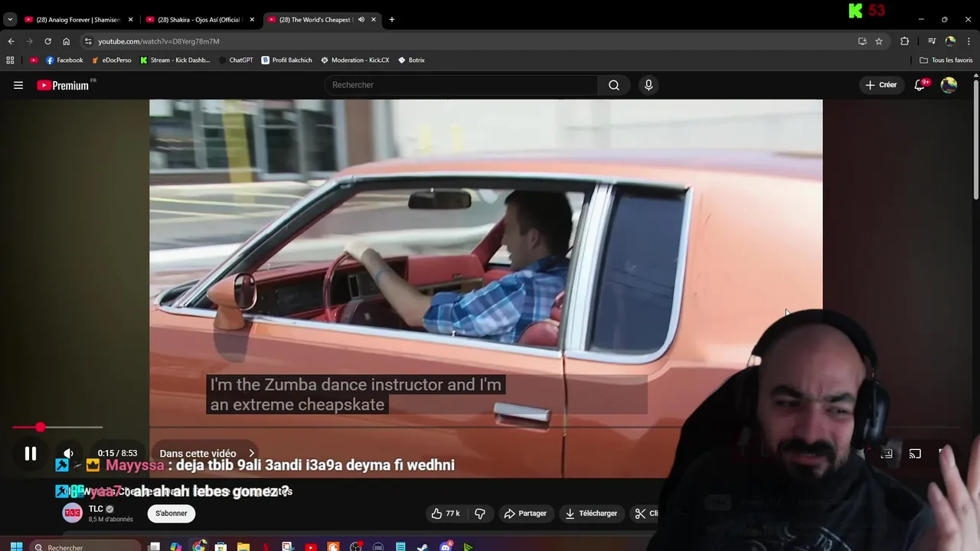
Task: Go to browser home page
Action: point(66,41)
